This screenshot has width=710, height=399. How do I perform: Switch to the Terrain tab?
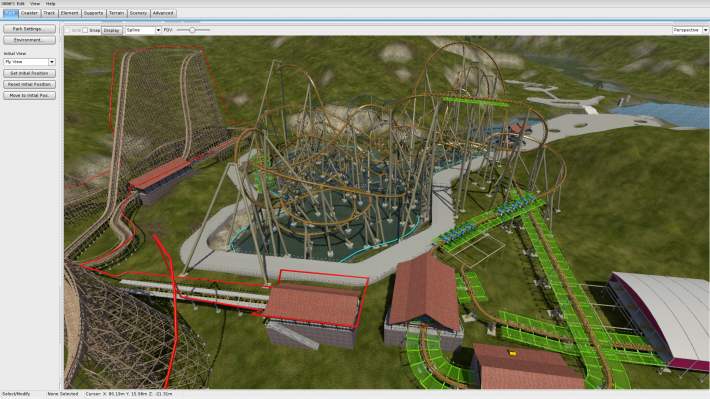click(116, 13)
